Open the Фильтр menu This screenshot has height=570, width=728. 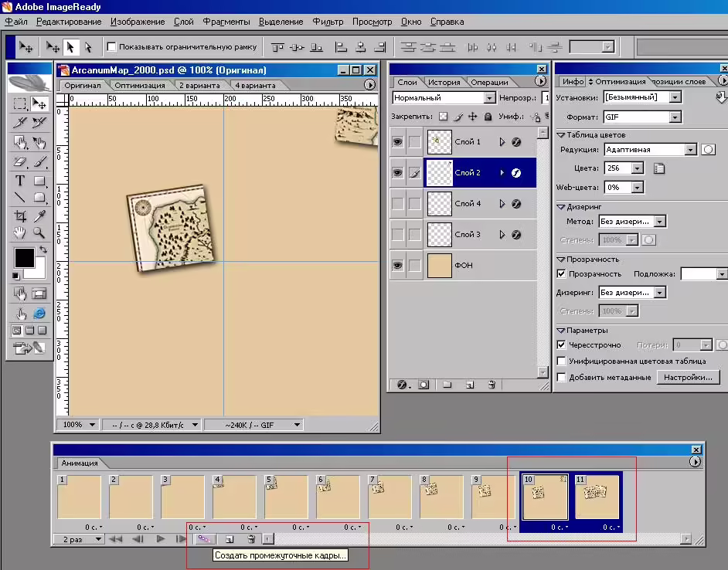pos(328,22)
